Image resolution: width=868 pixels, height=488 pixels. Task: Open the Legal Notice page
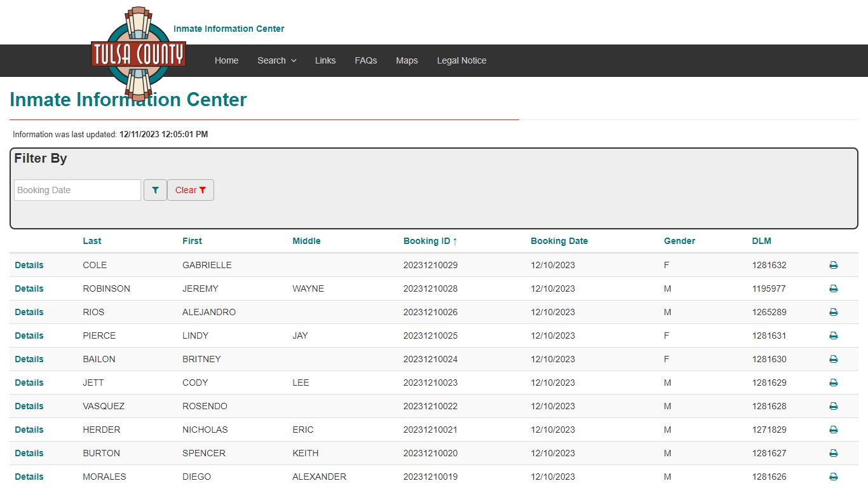click(x=461, y=60)
